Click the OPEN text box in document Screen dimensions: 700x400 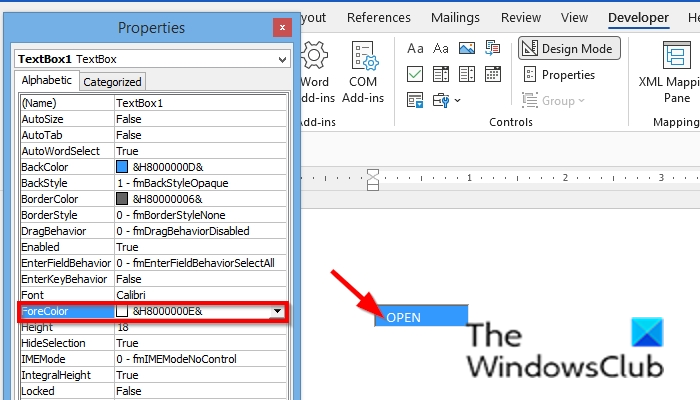[421, 316]
